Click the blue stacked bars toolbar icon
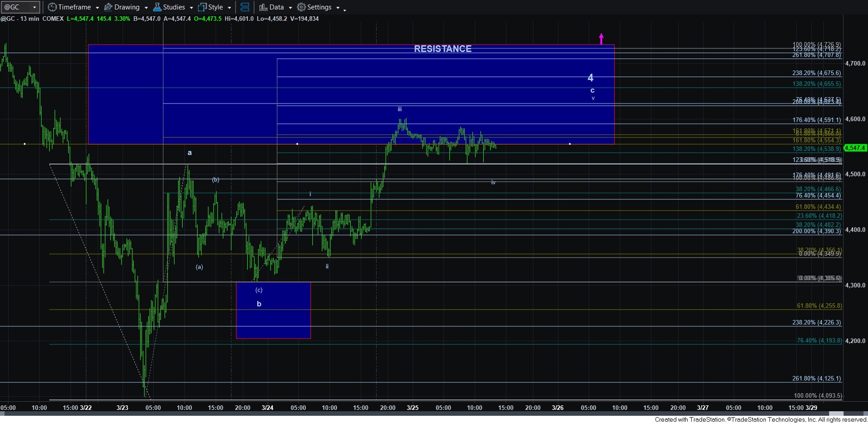Image resolution: width=868 pixels, height=423 pixels. 245,7
